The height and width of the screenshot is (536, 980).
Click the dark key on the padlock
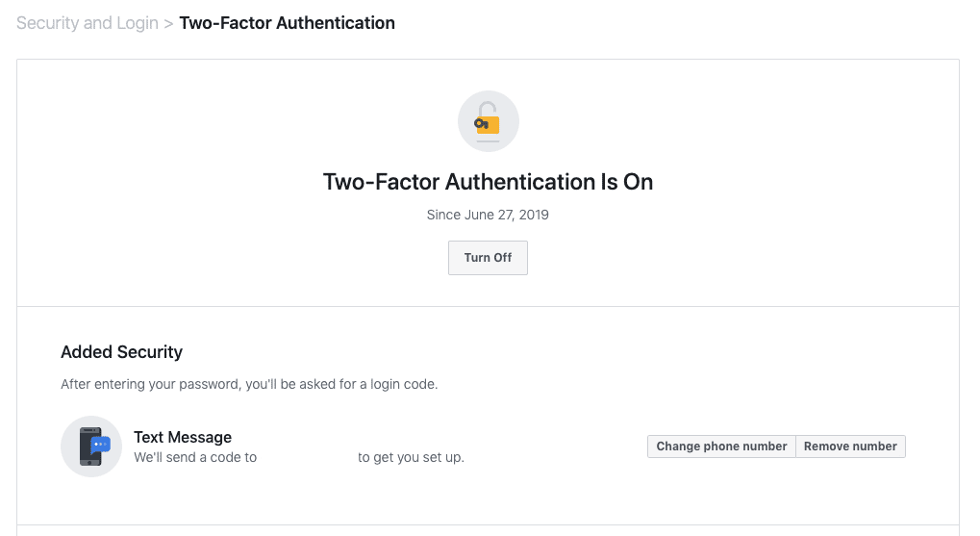[481, 124]
